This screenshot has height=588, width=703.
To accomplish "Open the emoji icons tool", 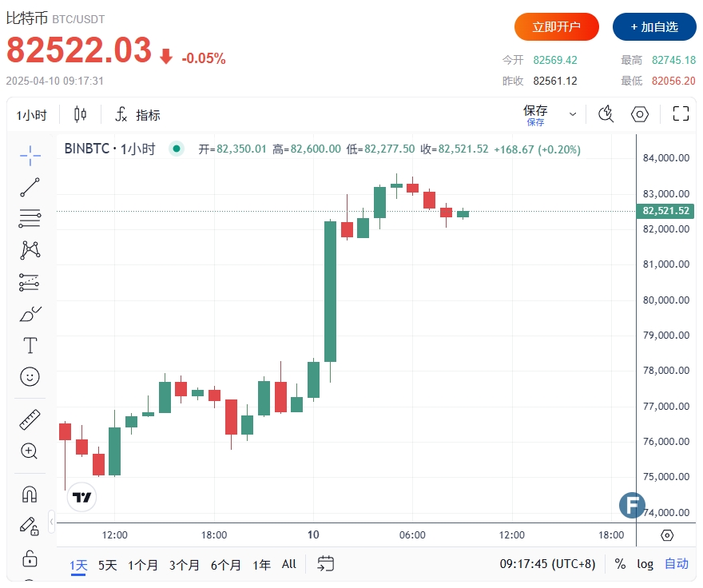I will [x=30, y=377].
